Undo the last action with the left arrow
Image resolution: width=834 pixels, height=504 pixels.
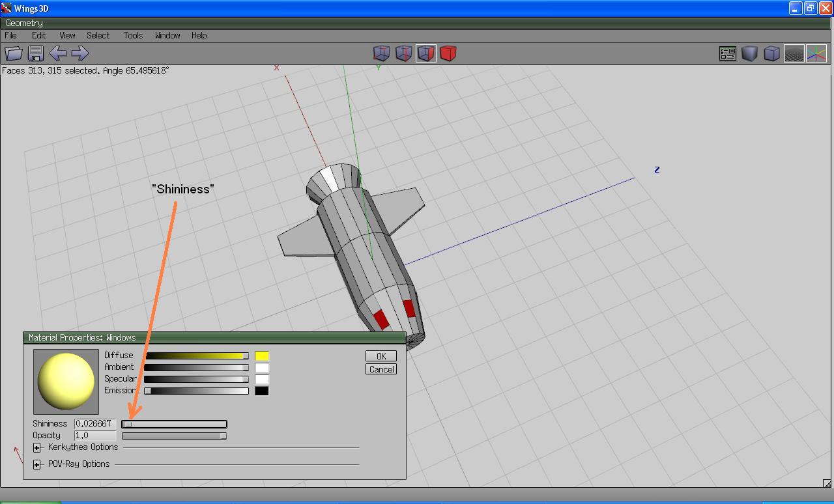(58, 53)
